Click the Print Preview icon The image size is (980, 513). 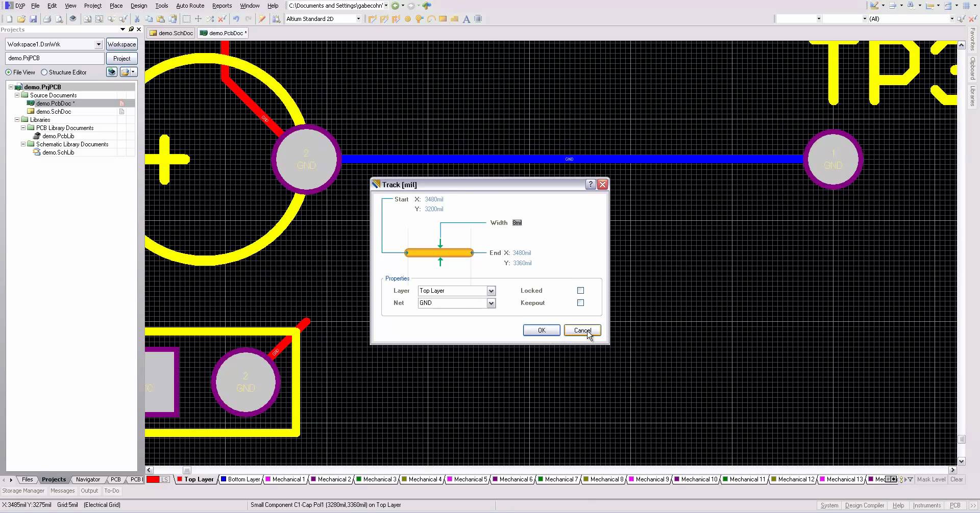59,19
